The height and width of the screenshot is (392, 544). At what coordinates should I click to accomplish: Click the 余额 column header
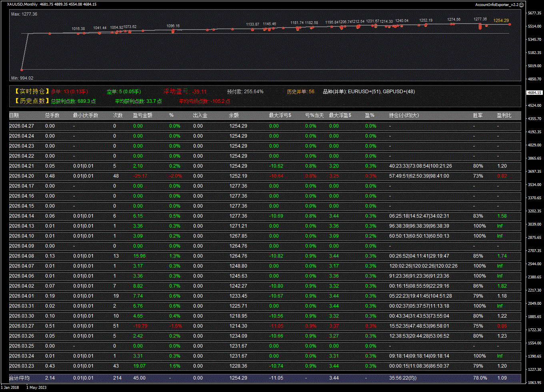pyautogui.click(x=234, y=115)
